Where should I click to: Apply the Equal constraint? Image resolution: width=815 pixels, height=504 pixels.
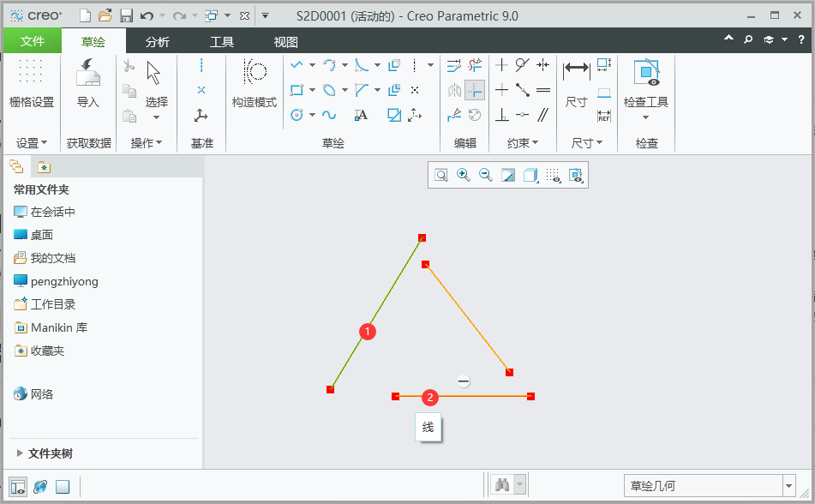(543, 90)
